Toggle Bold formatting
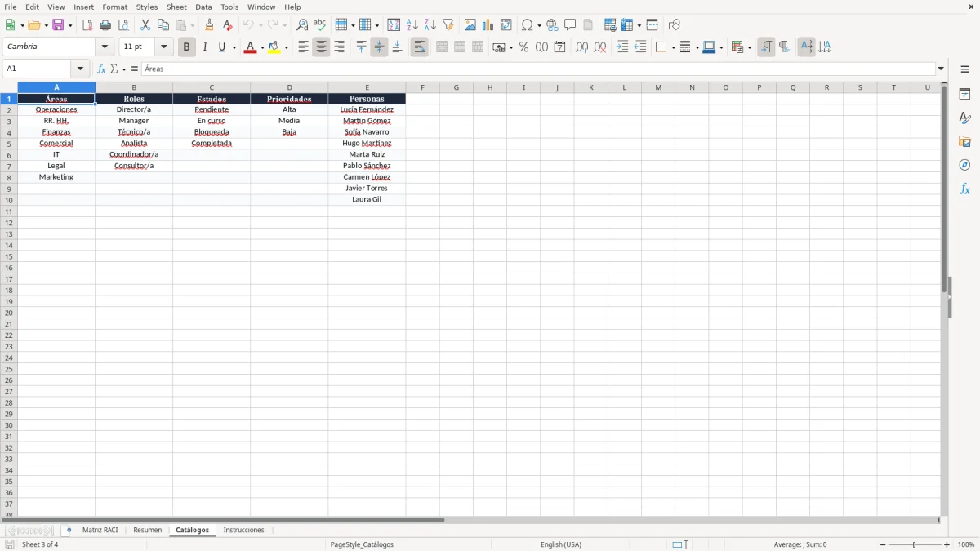 (187, 47)
